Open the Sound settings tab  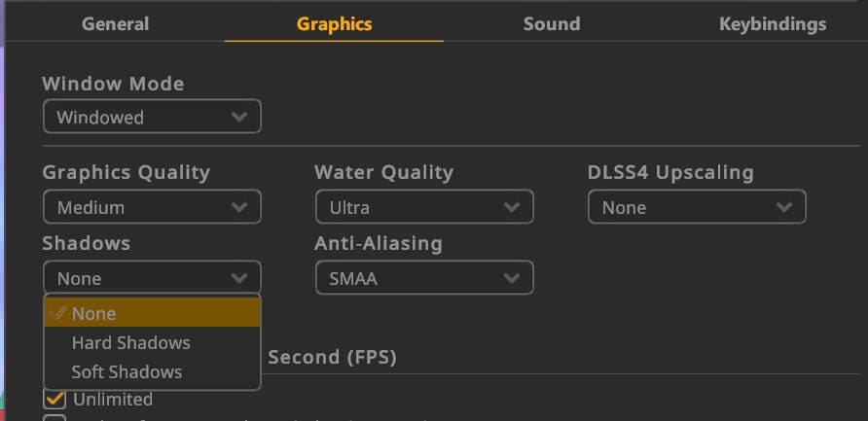coord(552,24)
